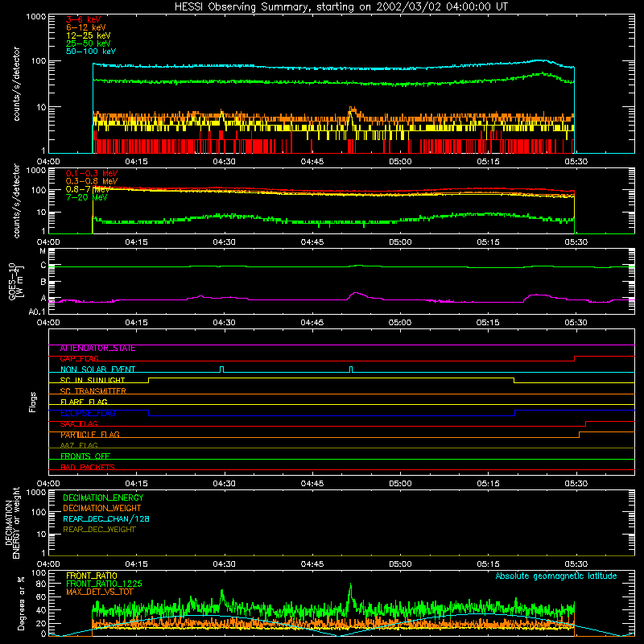Click the GOES-10 axis label
The height and width of the screenshot is (644, 644).
[x=16, y=281]
